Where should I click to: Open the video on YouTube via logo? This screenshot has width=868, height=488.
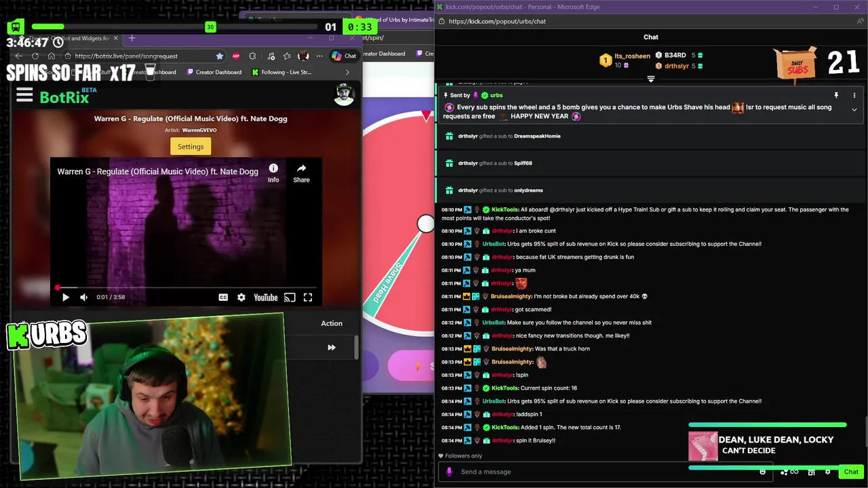(x=266, y=297)
